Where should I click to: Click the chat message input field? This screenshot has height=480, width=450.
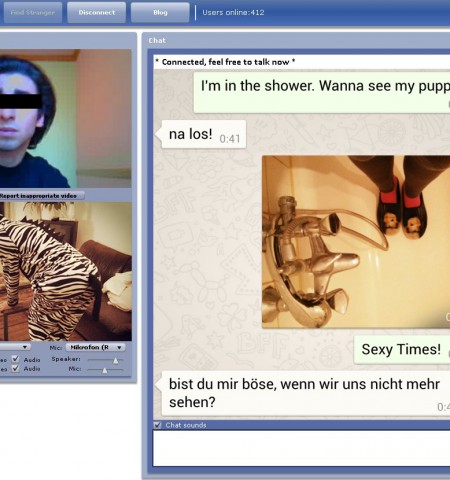coord(301,448)
